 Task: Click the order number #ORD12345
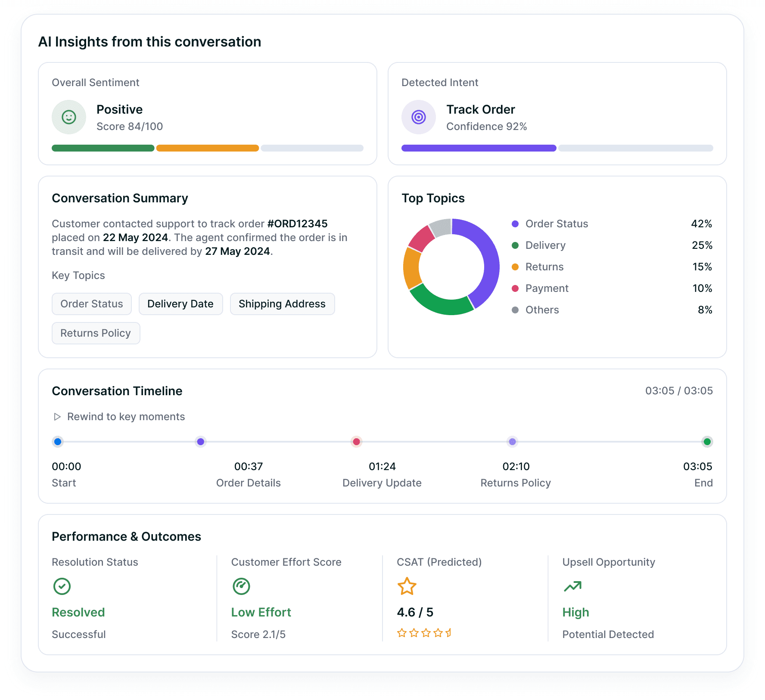pyautogui.click(x=298, y=224)
